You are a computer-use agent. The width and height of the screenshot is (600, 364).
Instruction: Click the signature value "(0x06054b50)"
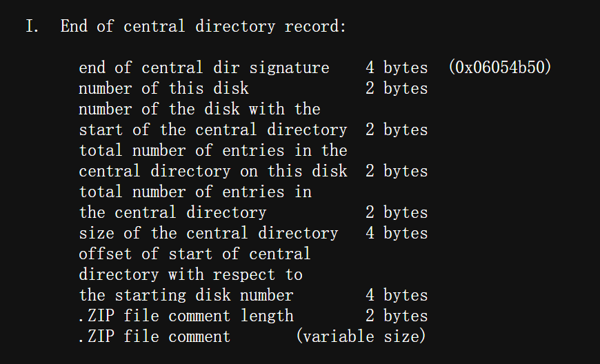[499, 68]
